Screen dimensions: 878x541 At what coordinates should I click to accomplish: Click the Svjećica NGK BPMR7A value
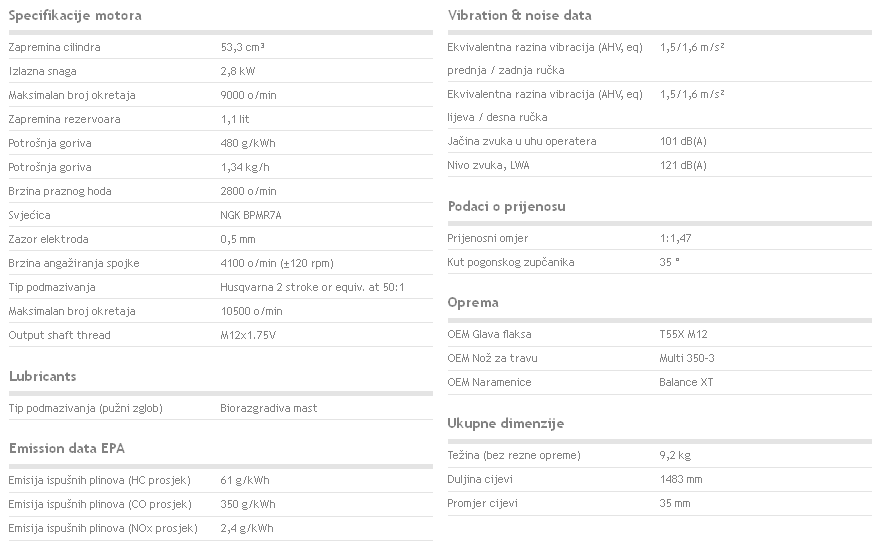pyautogui.click(x=251, y=215)
